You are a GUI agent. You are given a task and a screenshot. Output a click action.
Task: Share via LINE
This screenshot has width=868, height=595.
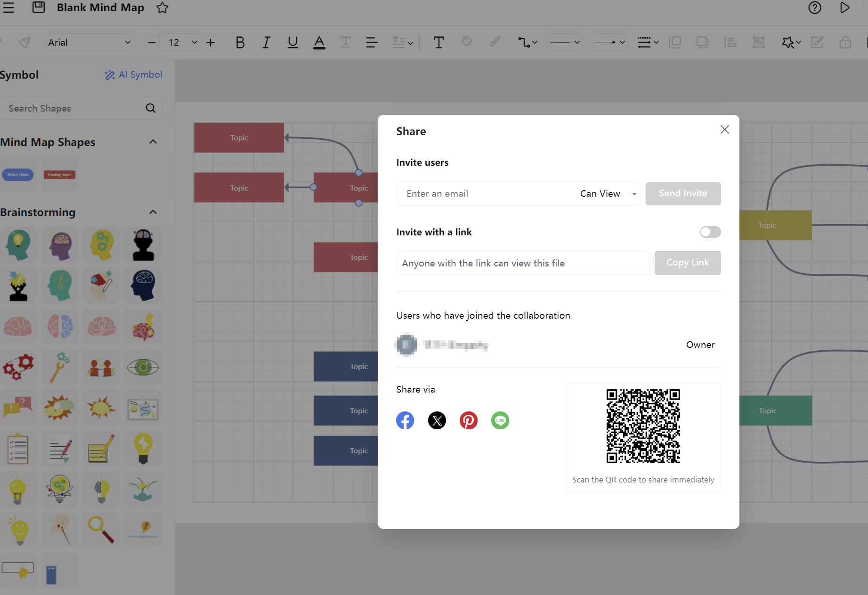[x=500, y=420]
